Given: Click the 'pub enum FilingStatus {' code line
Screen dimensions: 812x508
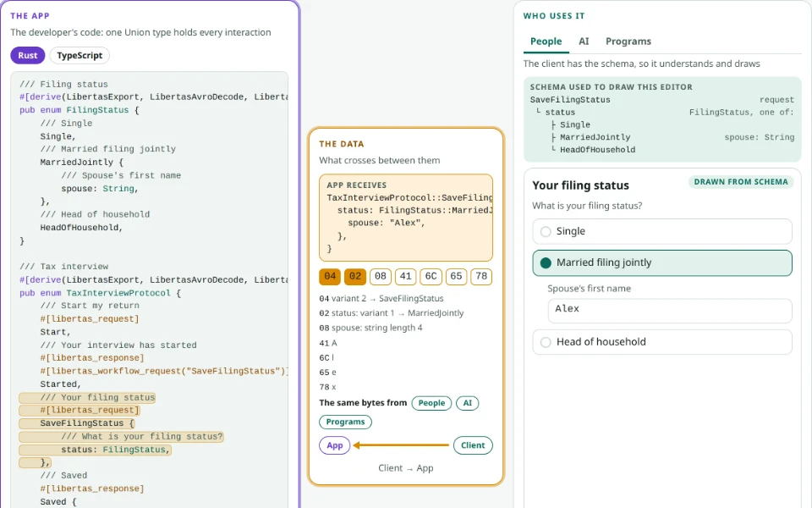Looking at the screenshot, I should (80, 110).
